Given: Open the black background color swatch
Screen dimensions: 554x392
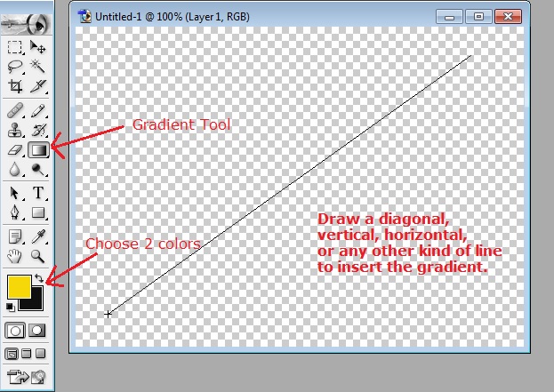Looking at the screenshot, I should [36, 303].
